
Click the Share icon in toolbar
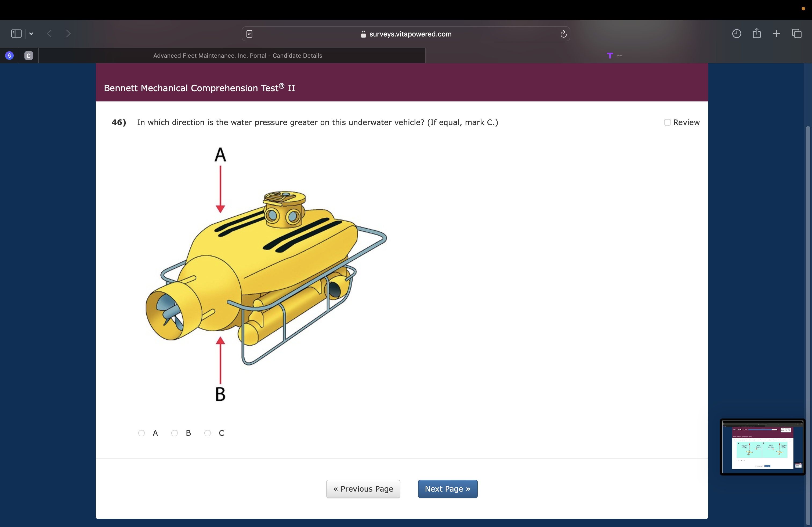(757, 33)
